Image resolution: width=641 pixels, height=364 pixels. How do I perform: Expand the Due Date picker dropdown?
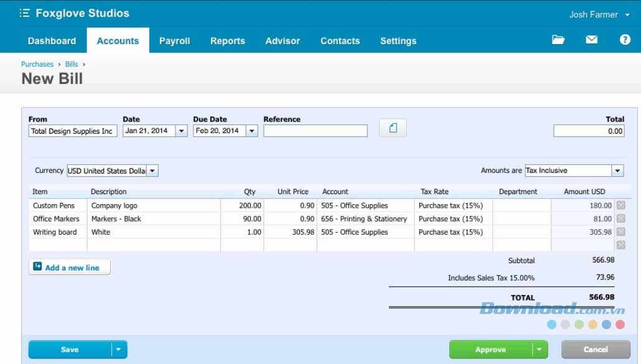pyautogui.click(x=251, y=131)
